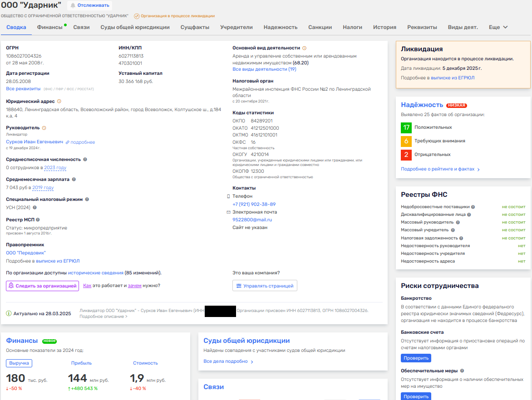Select the Выручка indicator button
This screenshot has height=400, width=532.
coord(19,363)
